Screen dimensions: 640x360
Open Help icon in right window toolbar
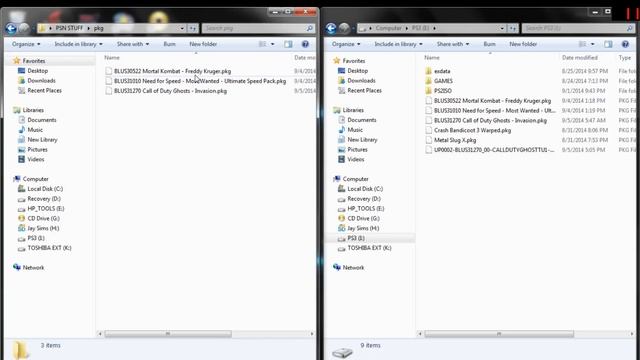625,44
